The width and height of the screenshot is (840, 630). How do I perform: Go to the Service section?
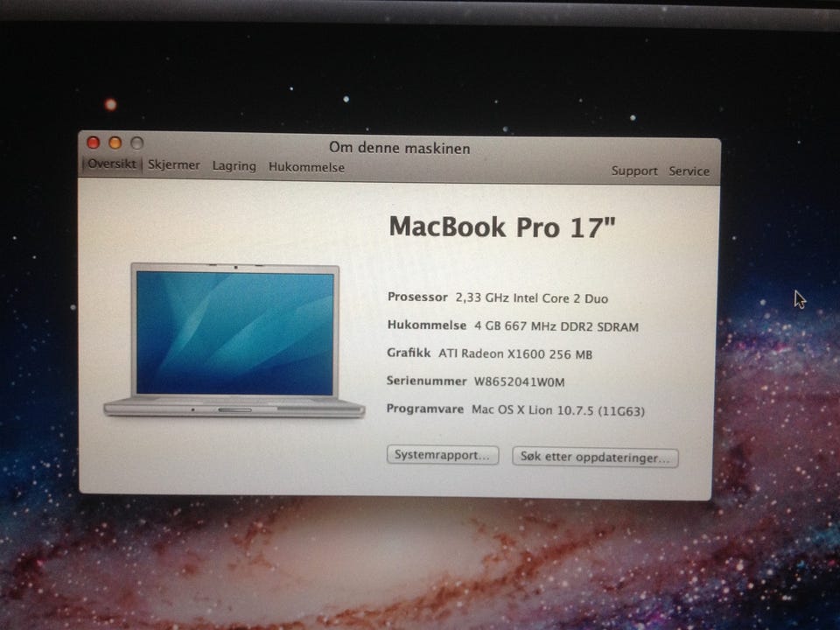click(689, 171)
